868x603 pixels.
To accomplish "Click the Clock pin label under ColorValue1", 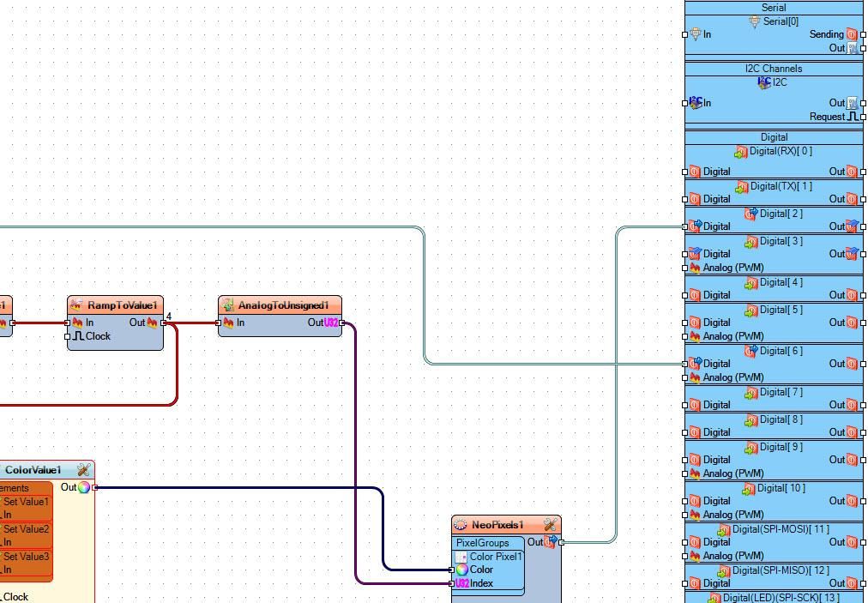I will 15,597.
